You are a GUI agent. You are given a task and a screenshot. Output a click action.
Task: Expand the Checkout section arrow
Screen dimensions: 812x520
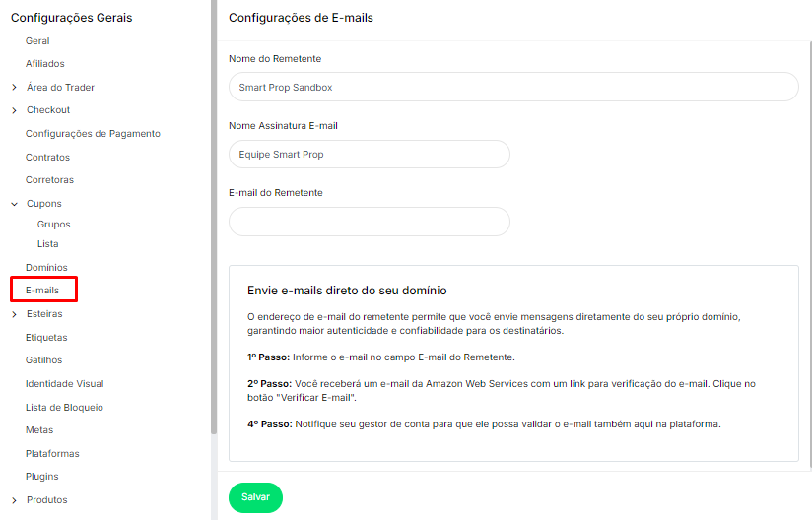coord(14,110)
